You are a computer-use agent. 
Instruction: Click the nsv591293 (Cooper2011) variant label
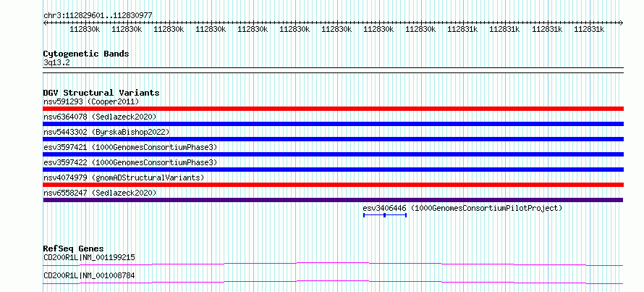[x=91, y=101]
